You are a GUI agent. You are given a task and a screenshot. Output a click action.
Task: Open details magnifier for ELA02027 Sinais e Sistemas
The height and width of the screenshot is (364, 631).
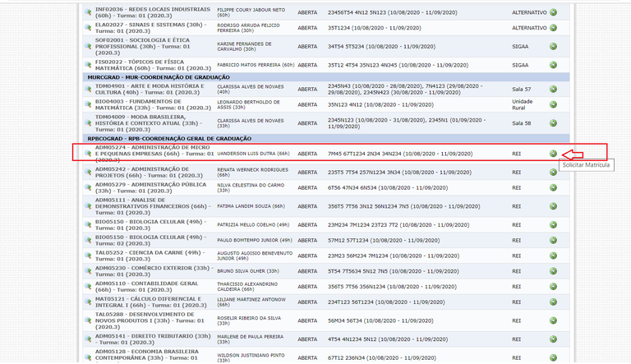(x=88, y=29)
